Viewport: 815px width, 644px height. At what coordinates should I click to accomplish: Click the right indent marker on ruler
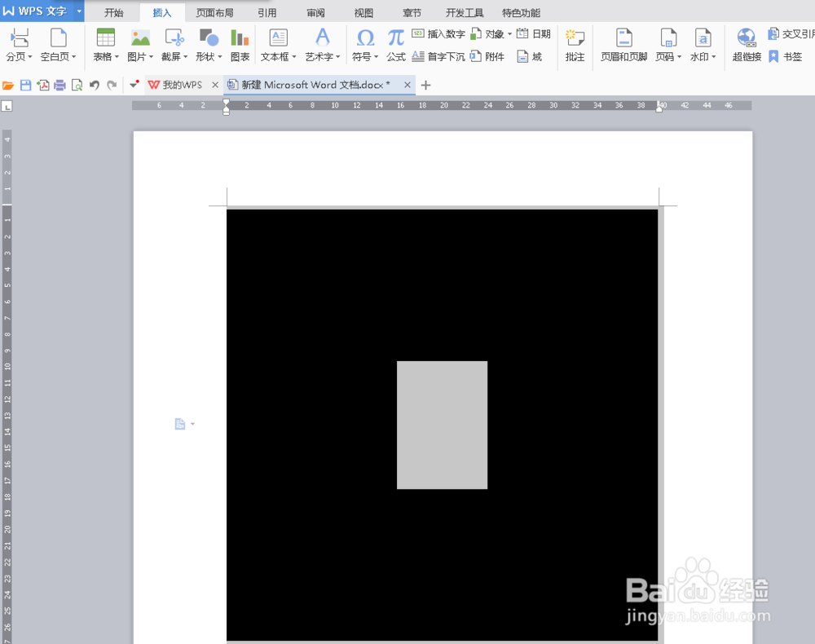pyautogui.click(x=659, y=108)
